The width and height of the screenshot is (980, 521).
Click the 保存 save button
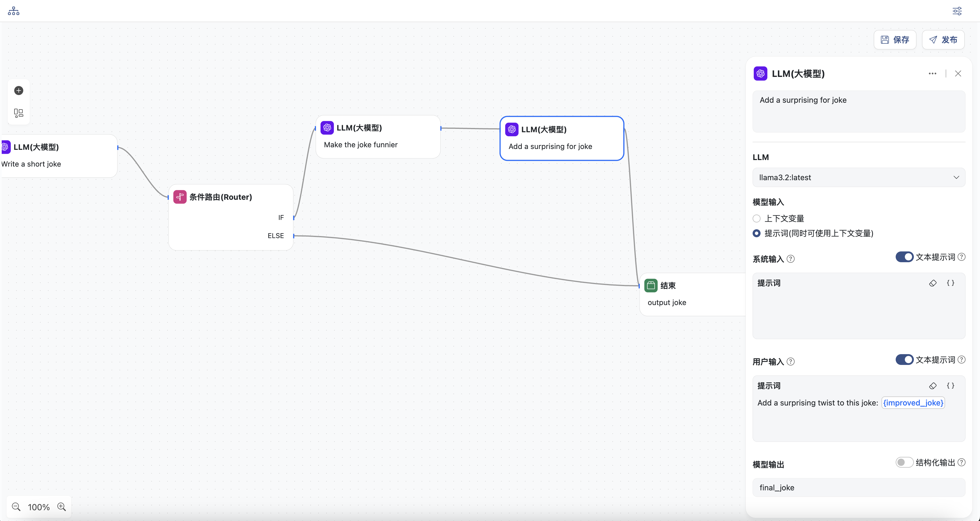click(895, 40)
